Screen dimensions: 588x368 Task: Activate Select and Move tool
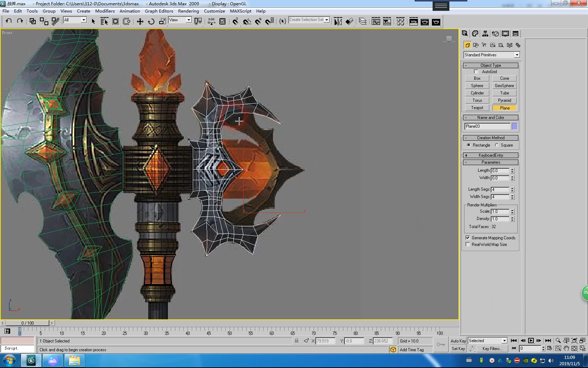tap(140, 21)
